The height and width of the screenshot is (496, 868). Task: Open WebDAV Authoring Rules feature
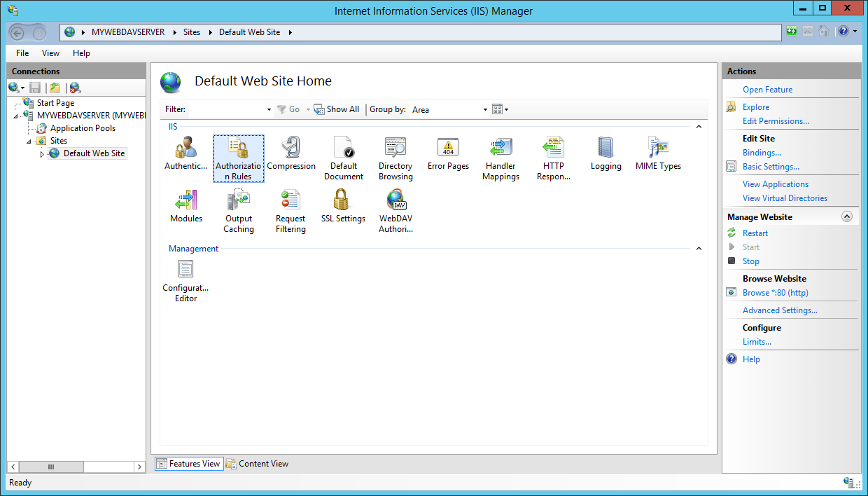(x=395, y=211)
